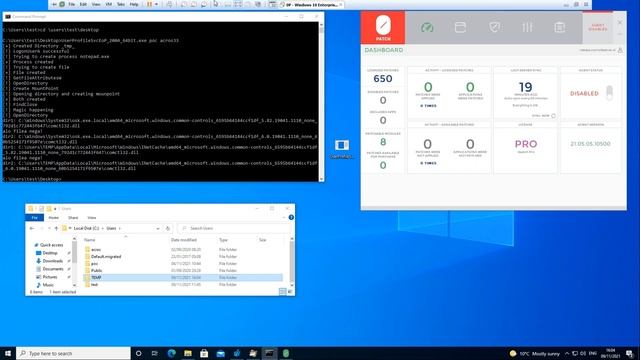Select the test folder

pos(94,284)
